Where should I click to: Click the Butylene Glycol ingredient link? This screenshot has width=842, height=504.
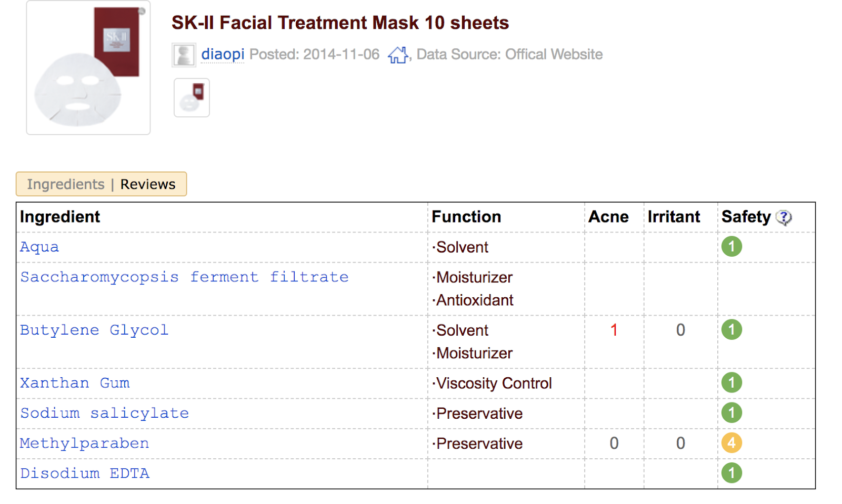coord(94,330)
